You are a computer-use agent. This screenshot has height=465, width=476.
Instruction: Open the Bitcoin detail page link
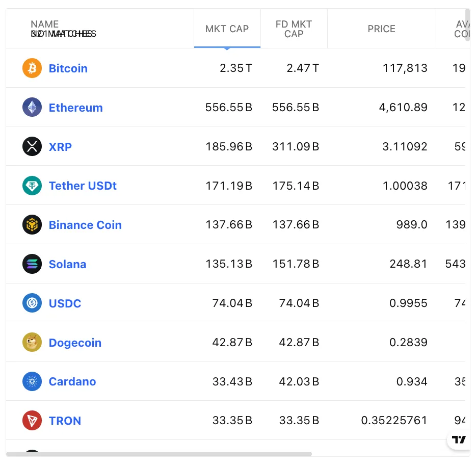(68, 68)
